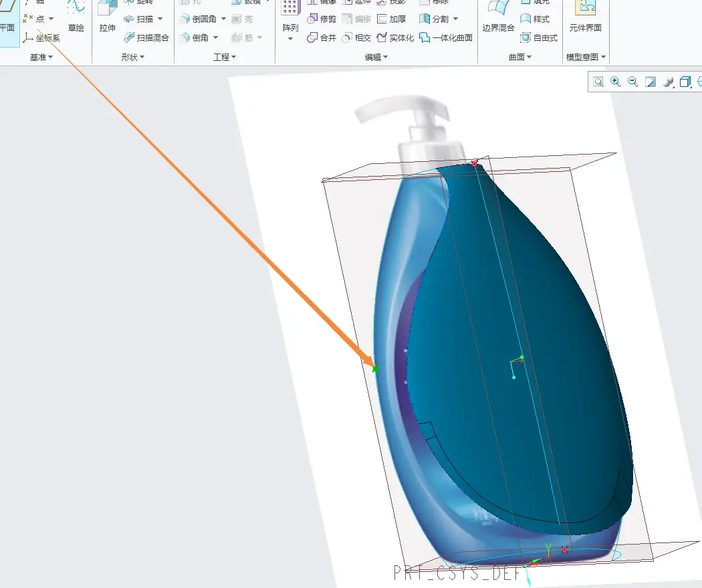
Task: Select the green datum point on bottle edge
Action: tap(376, 369)
